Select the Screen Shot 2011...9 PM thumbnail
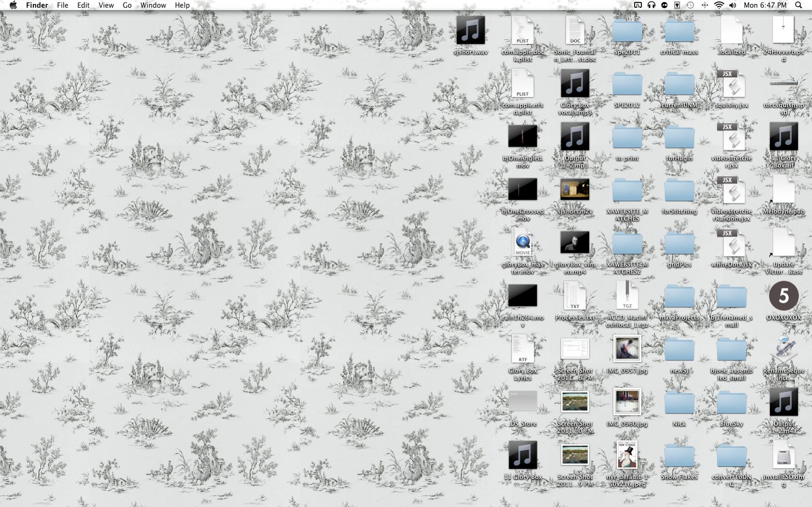812x507 pixels. 575,455
